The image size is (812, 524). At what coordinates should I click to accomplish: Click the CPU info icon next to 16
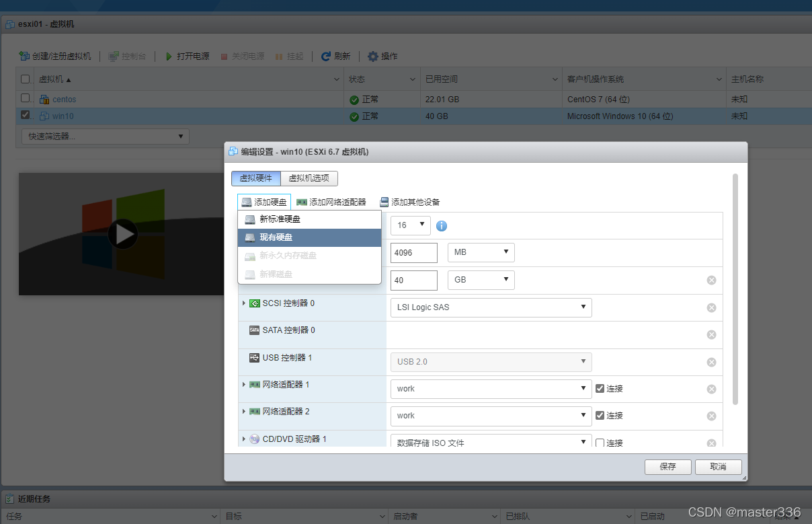(442, 225)
